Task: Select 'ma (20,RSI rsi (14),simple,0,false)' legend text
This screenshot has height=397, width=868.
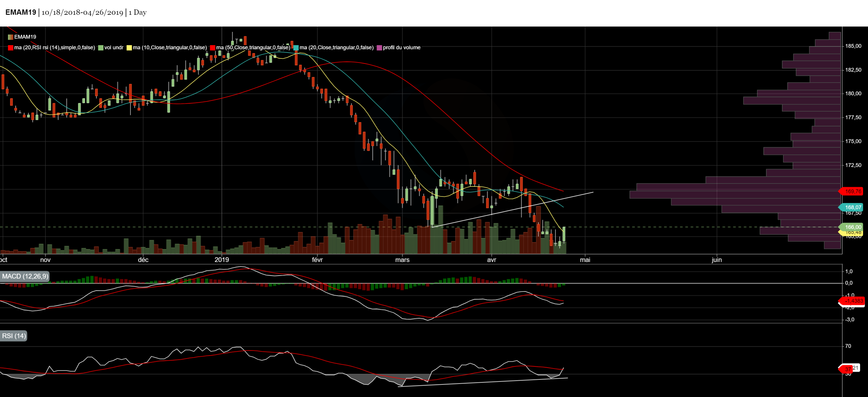Action: (55, 47)
